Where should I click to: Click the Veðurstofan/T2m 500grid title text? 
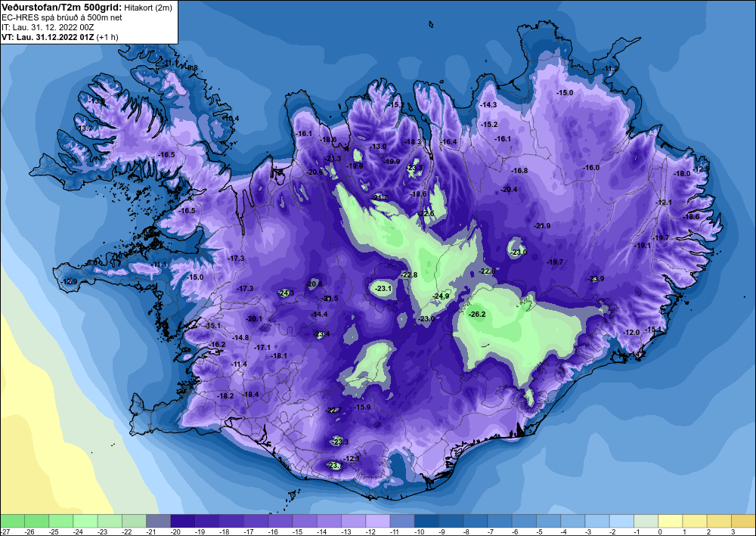(x=61, y=7)
